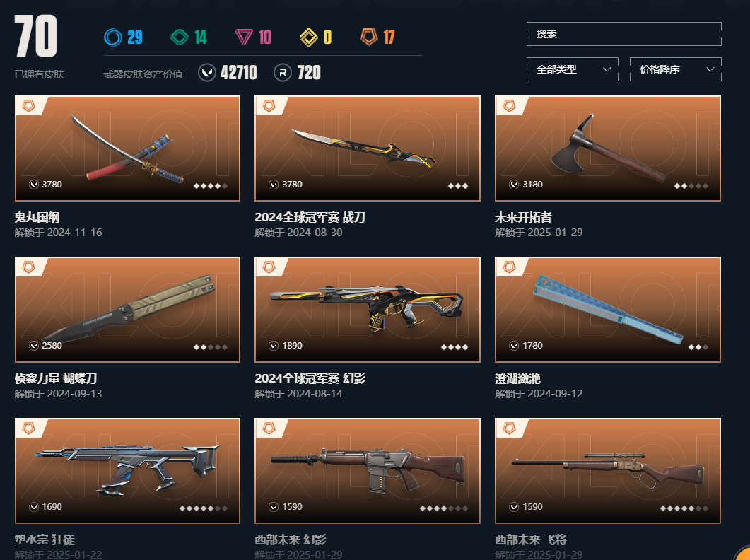Image resolution: width=750 pixels, height=560 pixels.
Task: Focus the 搜索 search input field
Action: [623, 34]
